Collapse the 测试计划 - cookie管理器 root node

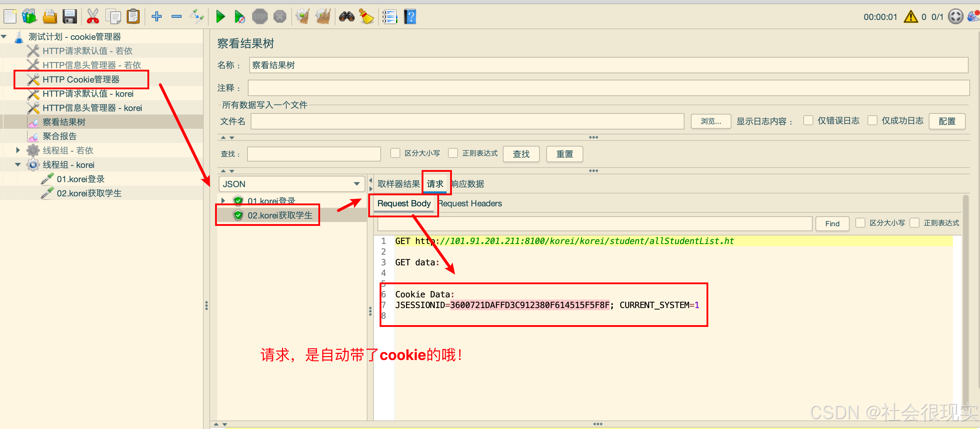4,37
